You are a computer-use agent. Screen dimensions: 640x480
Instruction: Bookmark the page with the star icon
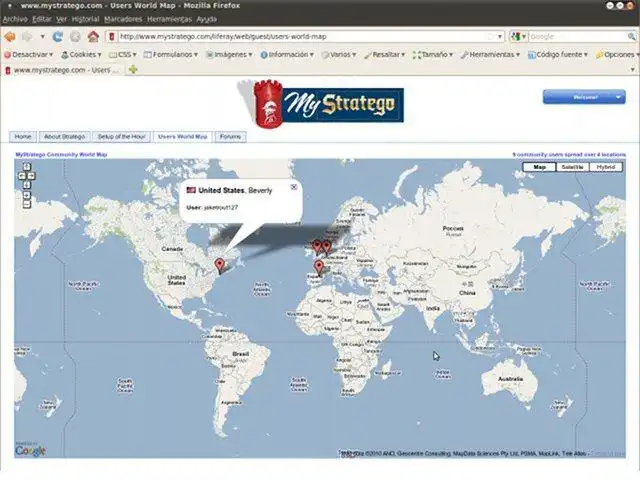[491, 37]
